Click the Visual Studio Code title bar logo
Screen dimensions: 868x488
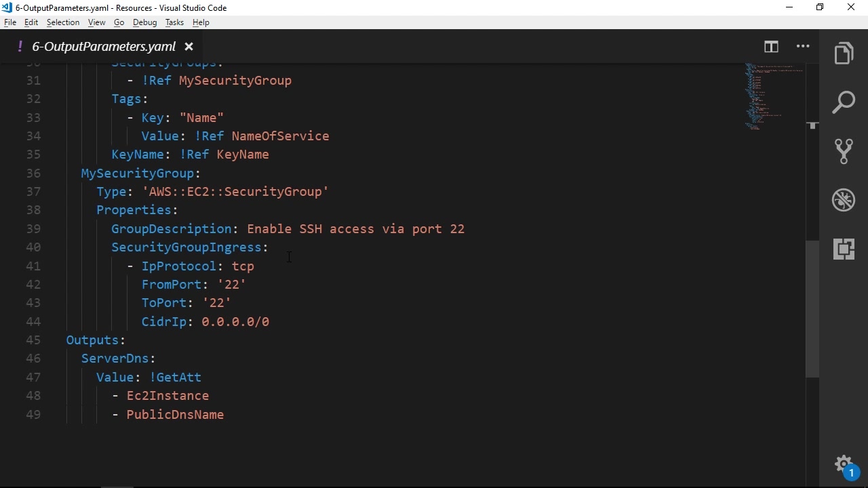tap(7, 7)
